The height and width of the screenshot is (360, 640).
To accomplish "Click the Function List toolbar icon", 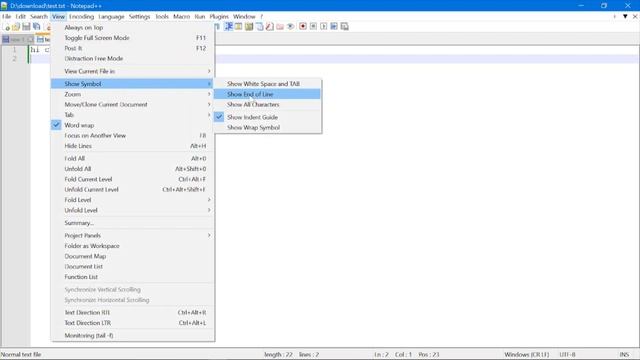I will (269, 27).
